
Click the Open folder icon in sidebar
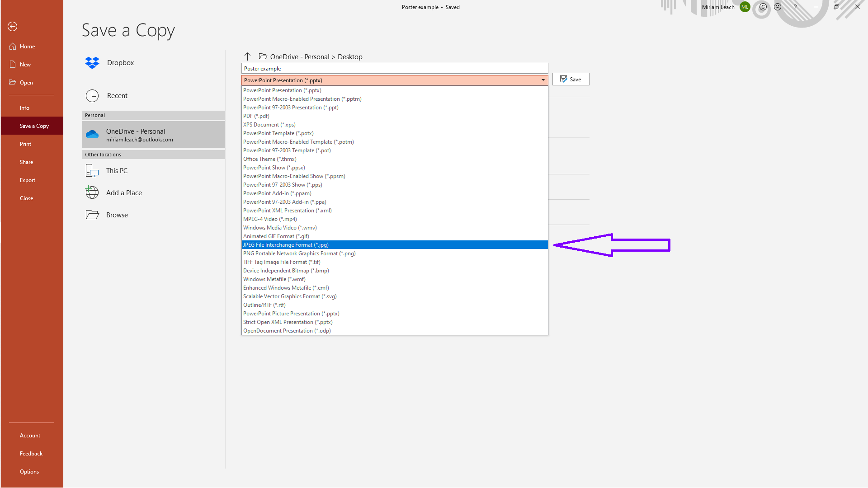coord(13,82)
